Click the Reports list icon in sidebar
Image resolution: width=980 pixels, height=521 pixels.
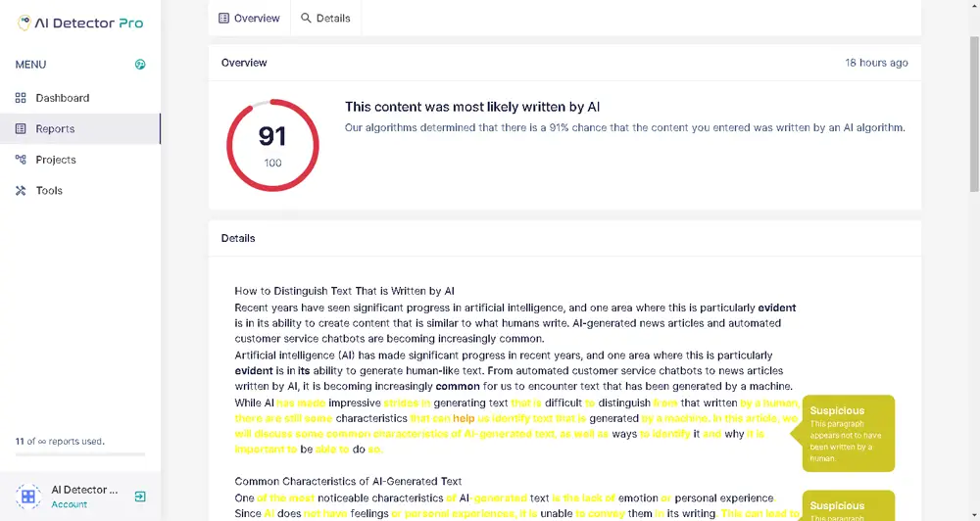(x=21, y=128)
